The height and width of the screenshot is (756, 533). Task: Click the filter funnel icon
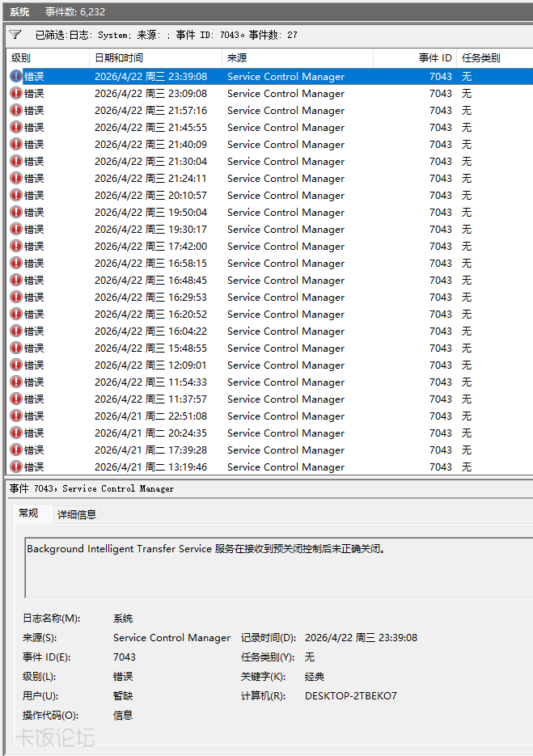pos(15,35)
